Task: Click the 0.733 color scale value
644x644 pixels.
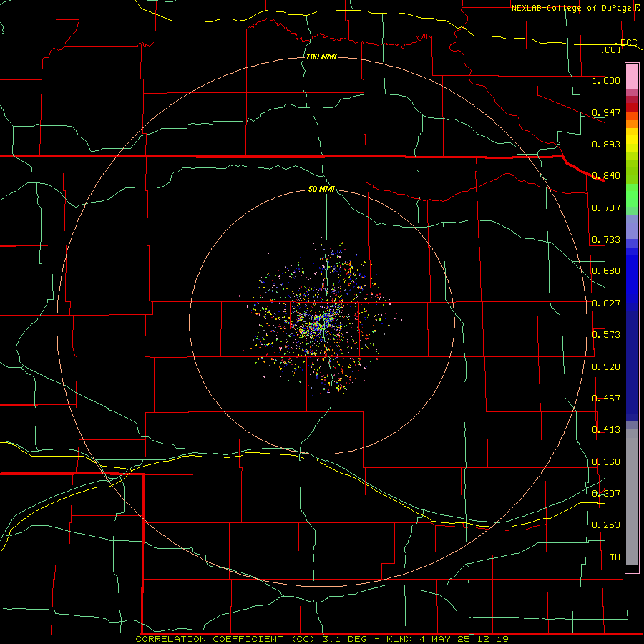Action: coord(606,240)
